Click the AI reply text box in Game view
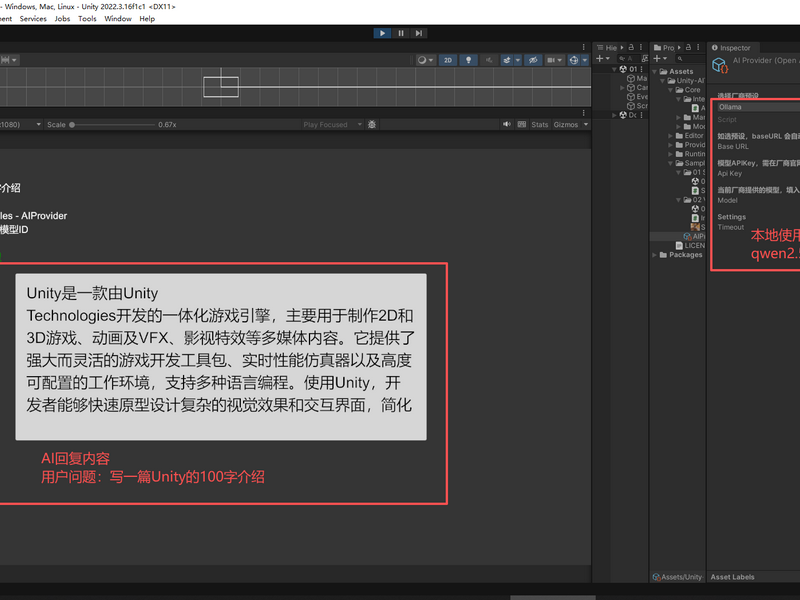800x600 pixels. click(221, 357)
